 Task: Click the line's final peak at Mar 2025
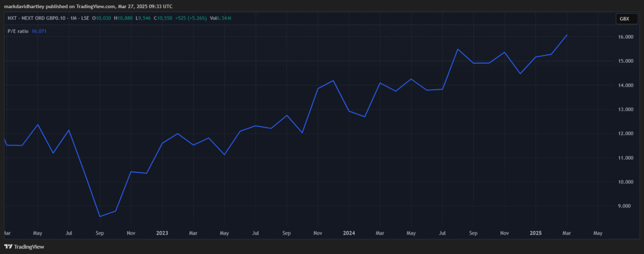tap(567, 35)
